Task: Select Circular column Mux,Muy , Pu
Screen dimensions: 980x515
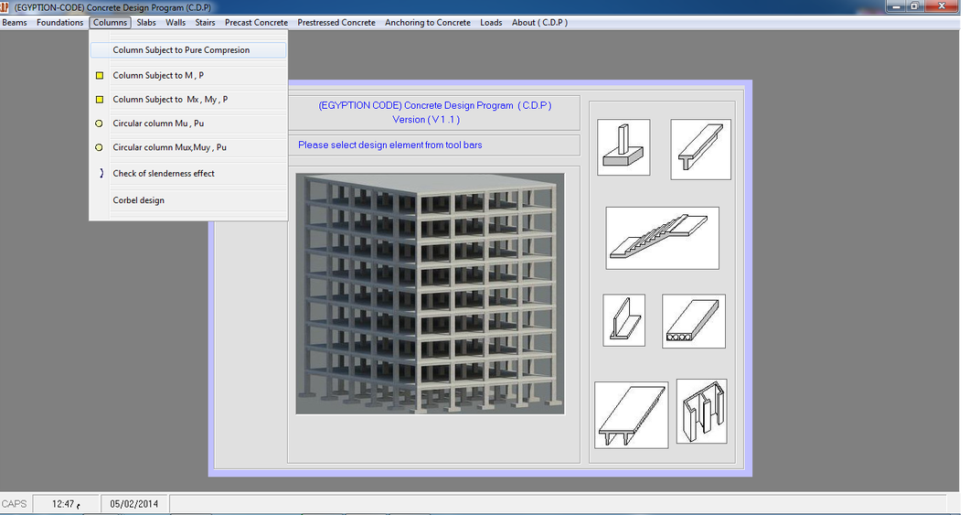Action: 188,147
